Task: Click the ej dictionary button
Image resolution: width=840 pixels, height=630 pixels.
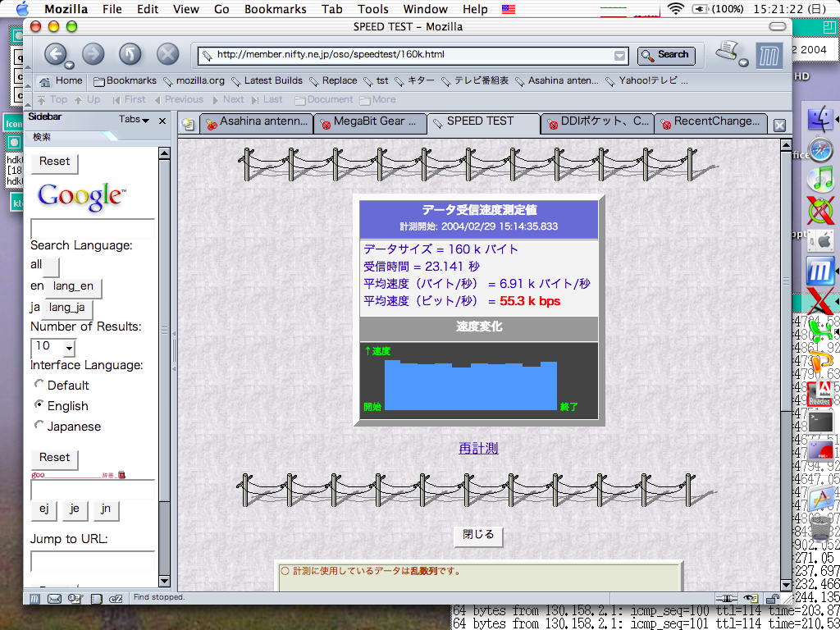Action: [44, 510]
